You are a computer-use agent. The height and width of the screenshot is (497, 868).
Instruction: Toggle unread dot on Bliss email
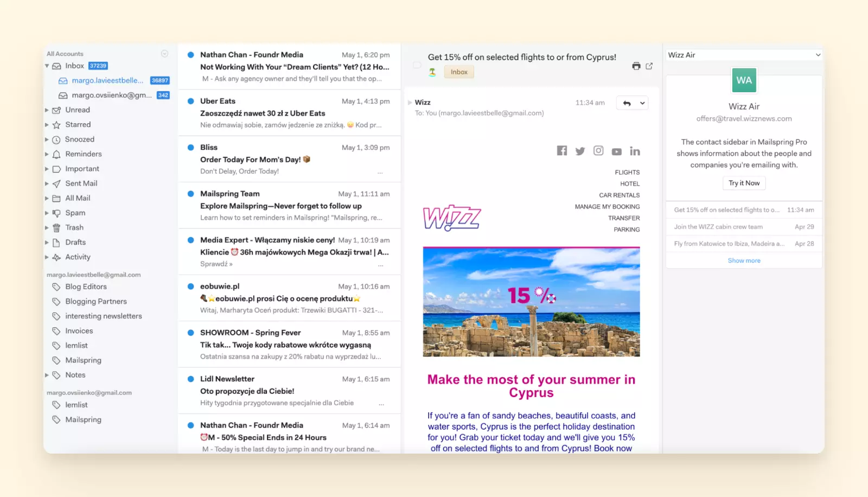[x=191, y=147]
